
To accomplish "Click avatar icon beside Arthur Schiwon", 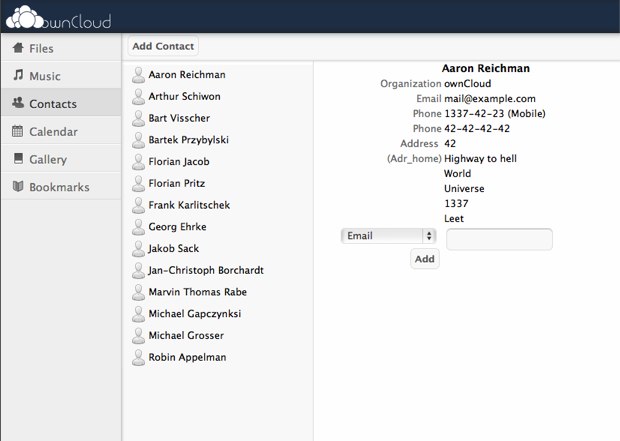I will 138,97.
